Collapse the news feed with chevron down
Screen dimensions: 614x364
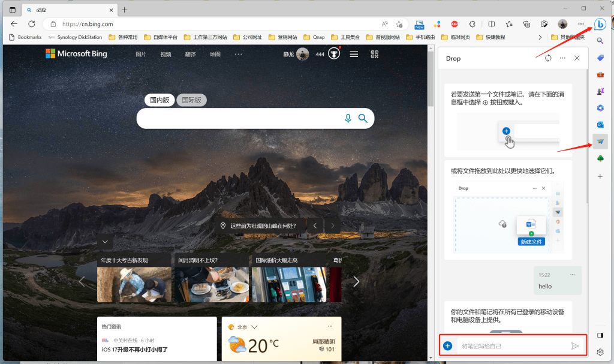tap(105, 242)
